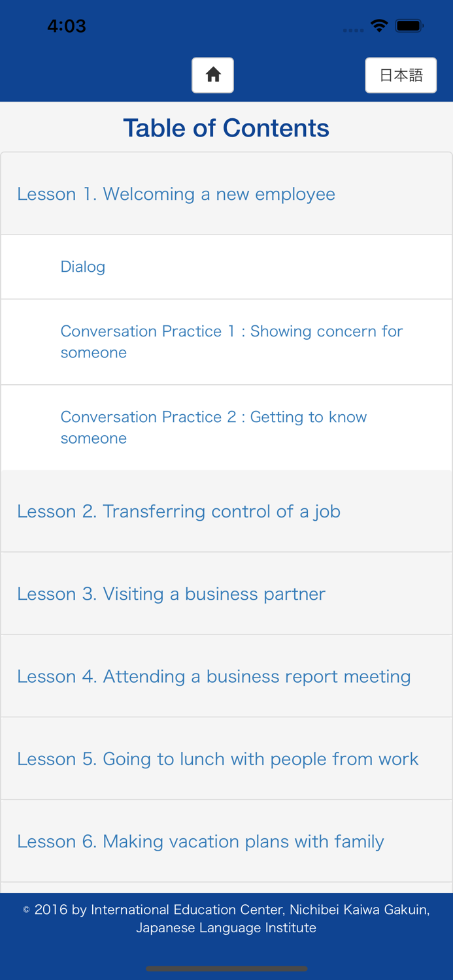Select Conversation Practice 1: Showing concern for someone
Screen dimensions: 453x980
coord(231,341)
